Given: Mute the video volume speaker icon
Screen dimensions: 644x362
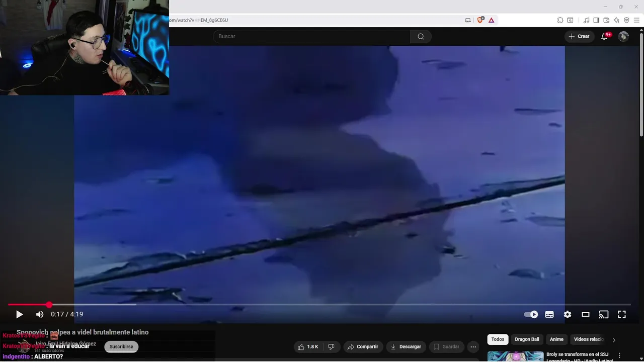Looking at the screenshot, I should pos(40,314).
